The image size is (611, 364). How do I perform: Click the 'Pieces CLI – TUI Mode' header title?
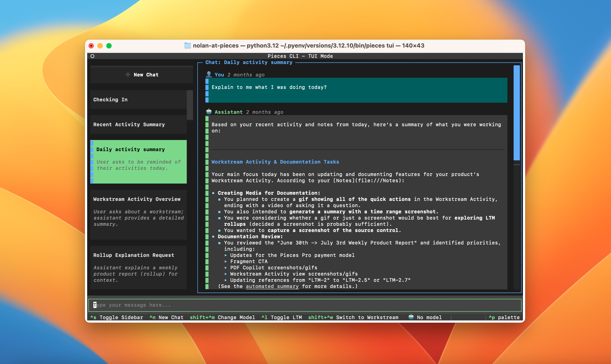pyautogui.click(x=300, y=56)
